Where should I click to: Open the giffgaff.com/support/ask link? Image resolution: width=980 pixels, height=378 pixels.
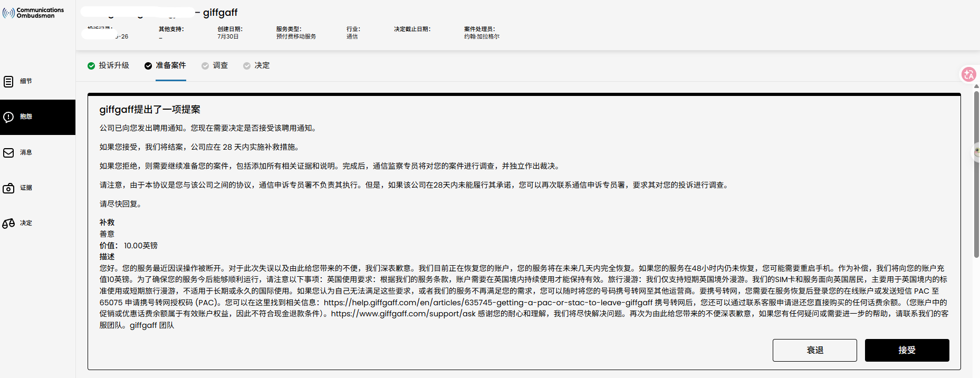(x=403, y=314)
